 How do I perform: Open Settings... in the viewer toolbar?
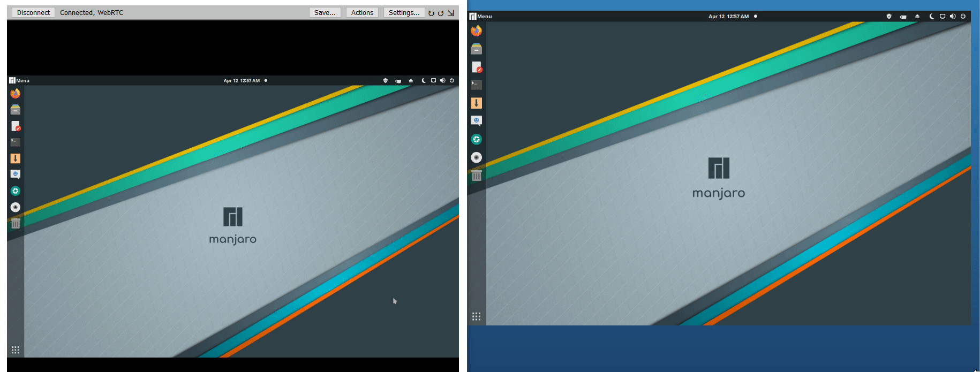click(404, 12)
